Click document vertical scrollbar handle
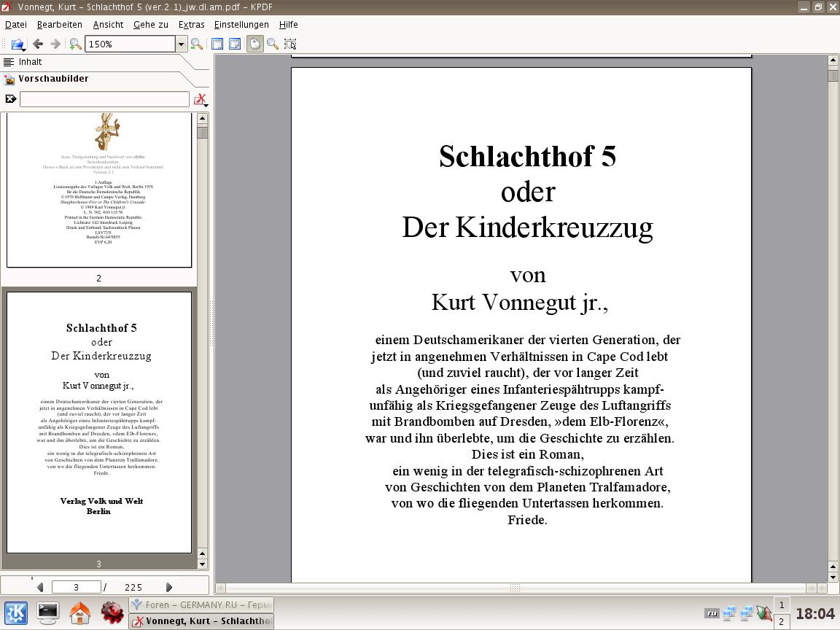This screenshot has width=840, height=630. coord(833,74)
